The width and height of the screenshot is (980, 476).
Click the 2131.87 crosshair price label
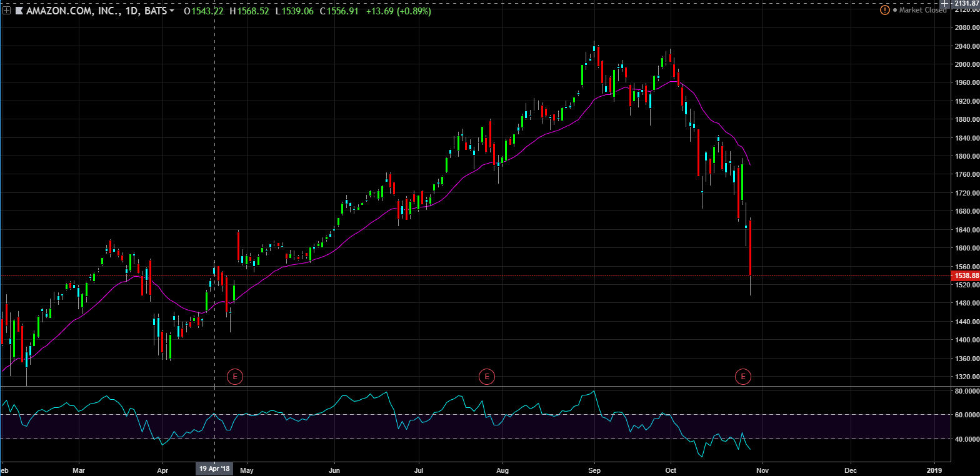(965, 4)
